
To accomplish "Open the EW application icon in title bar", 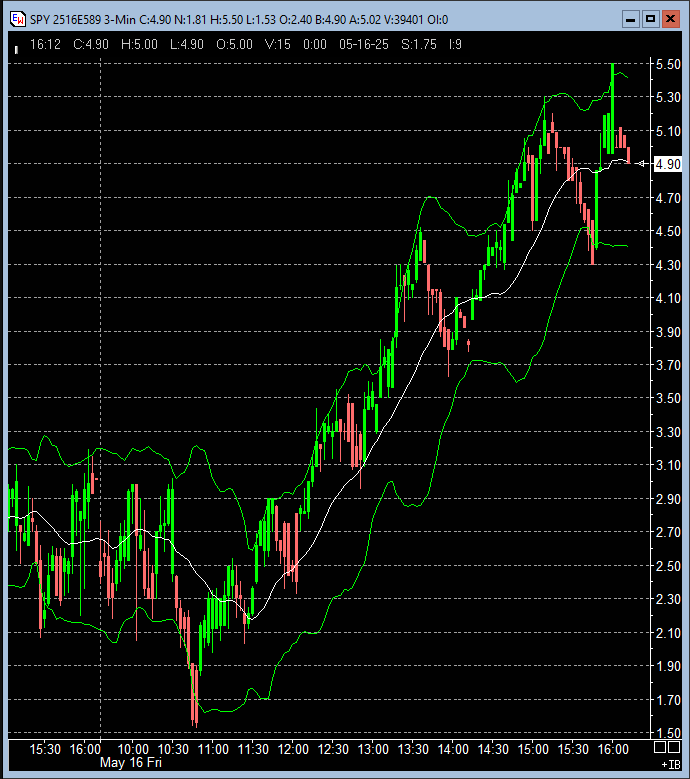I will tap(17, 19).
